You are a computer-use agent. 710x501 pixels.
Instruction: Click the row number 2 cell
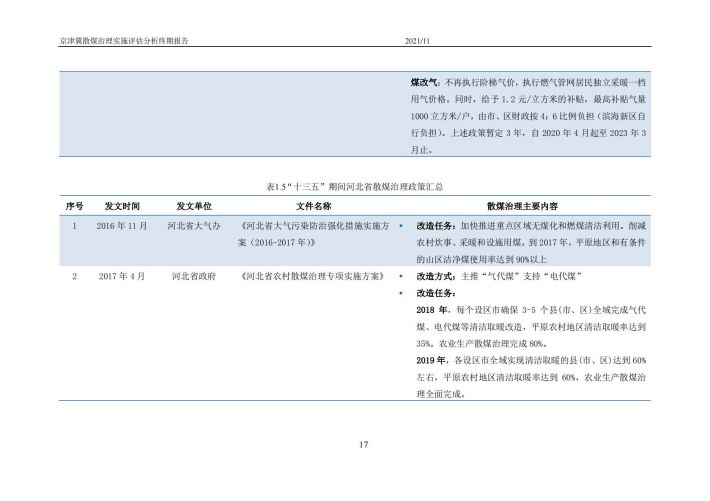[x=74, y=276]
